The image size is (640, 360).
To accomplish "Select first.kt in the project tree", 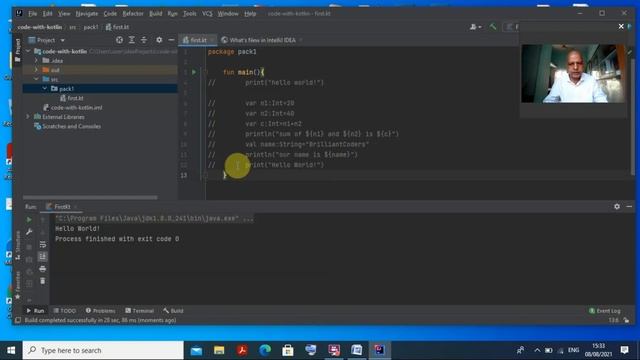I will coord(72,98).
